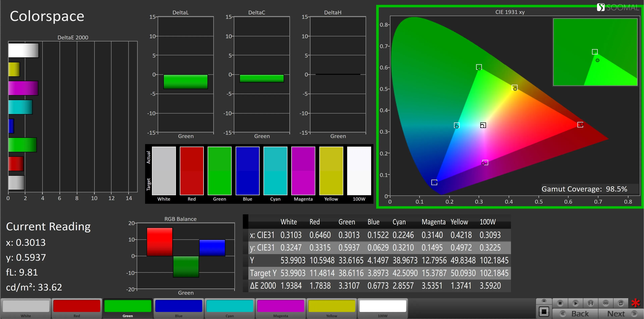This screenshot has width=644, height=319.
Task: Click the red asterisk icon
Action: click(x=636, y=303)
